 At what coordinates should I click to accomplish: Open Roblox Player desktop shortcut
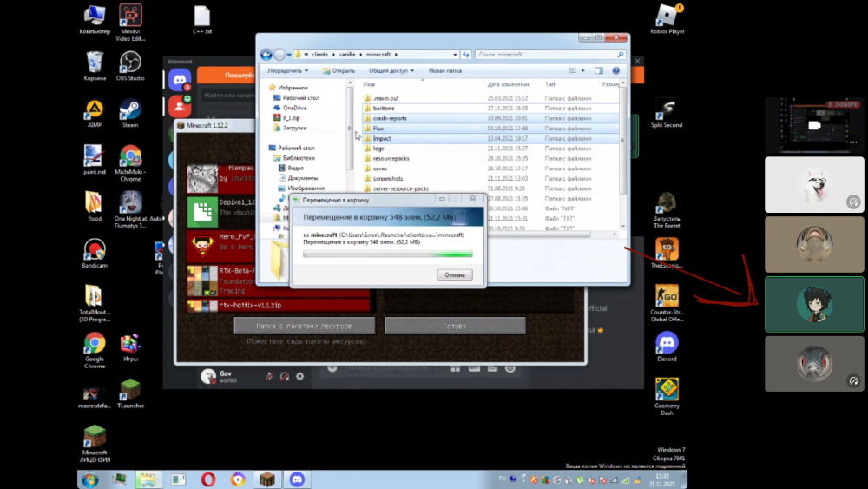click(x=667, y=19)
